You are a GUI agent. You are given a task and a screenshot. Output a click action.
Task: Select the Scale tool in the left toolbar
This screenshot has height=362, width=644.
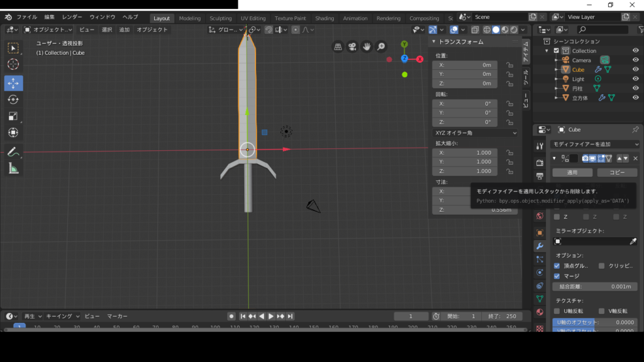13,116
